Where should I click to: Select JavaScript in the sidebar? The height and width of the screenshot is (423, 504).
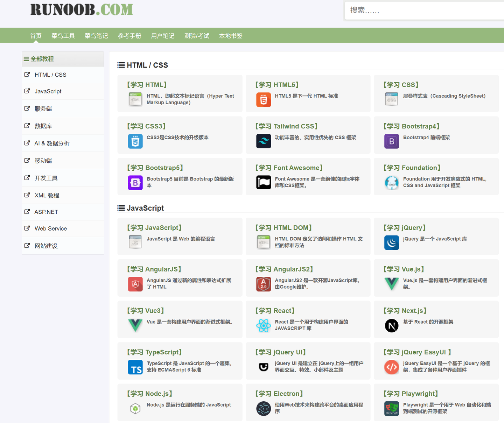click(x=63, y=91)
